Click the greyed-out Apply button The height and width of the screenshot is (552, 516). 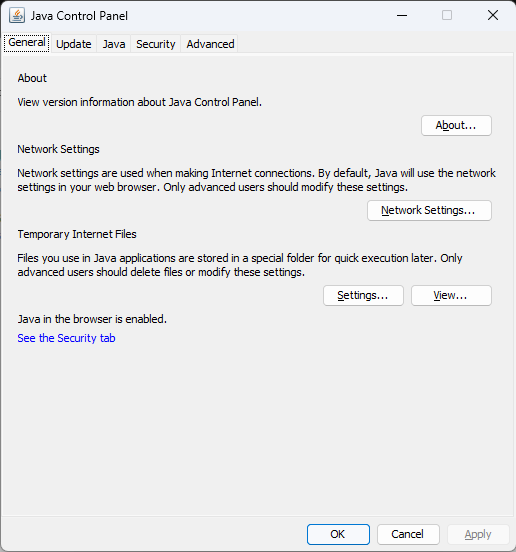click(x=478, y=534)
